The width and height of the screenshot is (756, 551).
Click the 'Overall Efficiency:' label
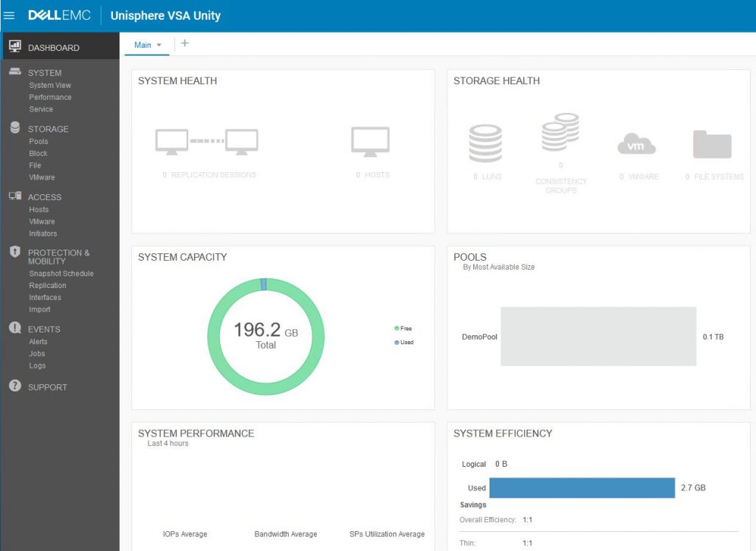(x=487, y=520)
